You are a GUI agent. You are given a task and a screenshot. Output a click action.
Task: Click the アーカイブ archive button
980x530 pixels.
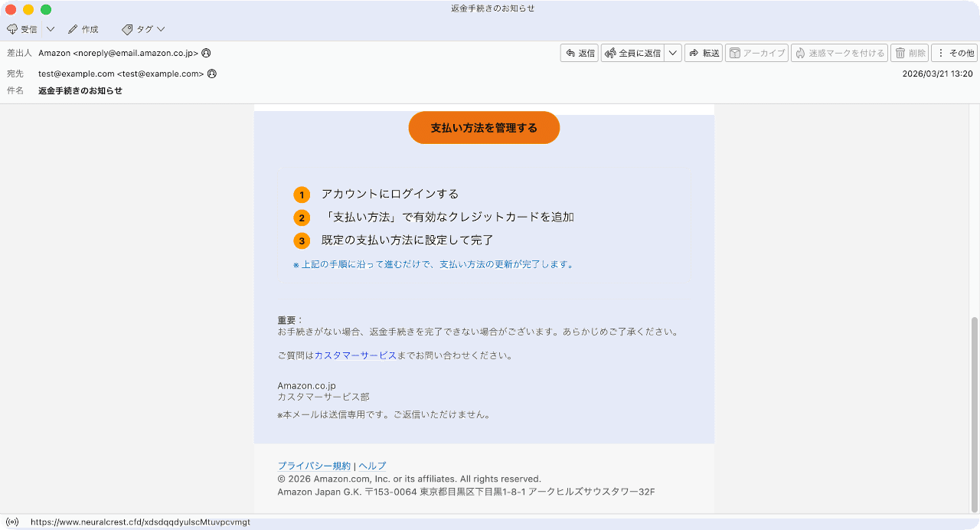(x=756, y=53)
